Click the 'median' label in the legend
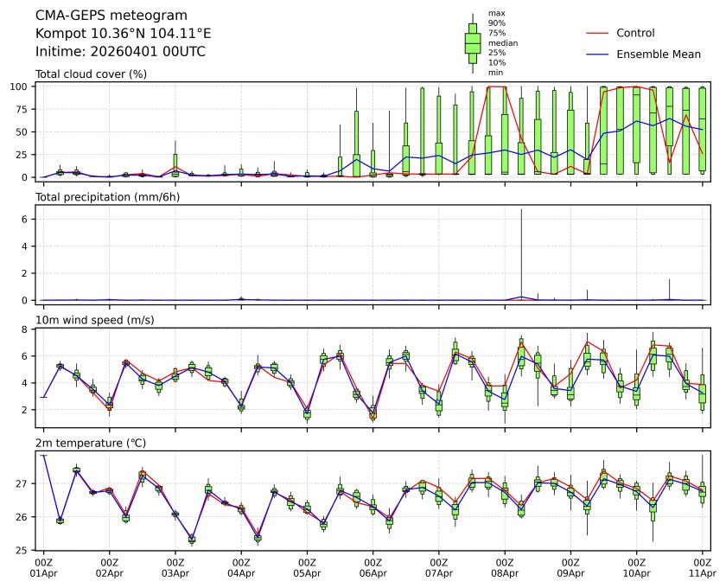The image size is (726, 588). click(502, 42)
